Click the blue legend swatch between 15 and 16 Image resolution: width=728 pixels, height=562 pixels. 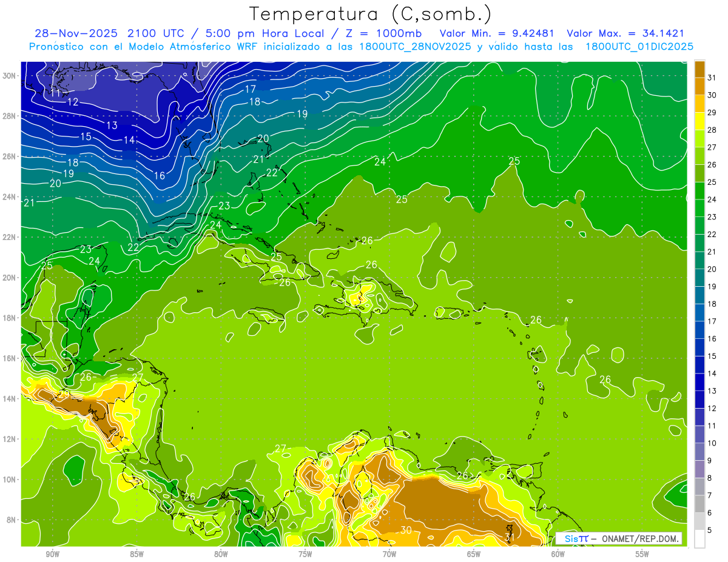(699, 347)
